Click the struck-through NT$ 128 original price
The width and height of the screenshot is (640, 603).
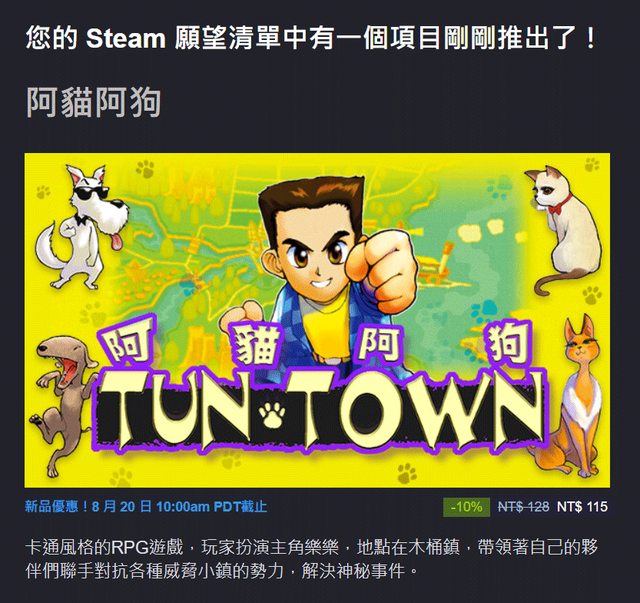[523, 507]
